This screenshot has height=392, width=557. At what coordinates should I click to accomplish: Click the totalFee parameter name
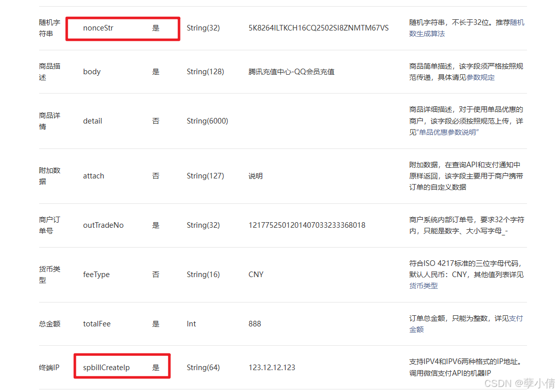(x=97, y=323)
